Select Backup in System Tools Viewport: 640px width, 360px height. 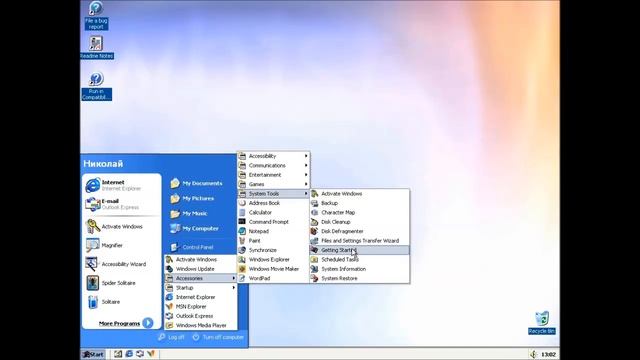[x=360, y=203]
